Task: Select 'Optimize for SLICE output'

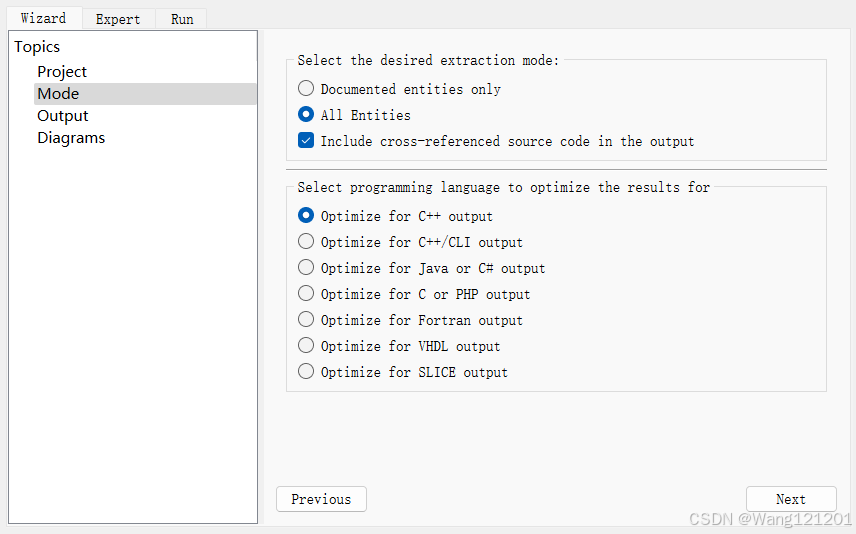Action: click(x=306, y=372)
